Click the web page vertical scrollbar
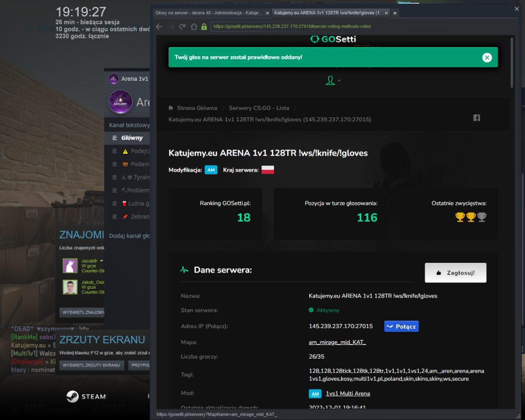Viewport: 525px width, 420px height. [x=511, y=62]
